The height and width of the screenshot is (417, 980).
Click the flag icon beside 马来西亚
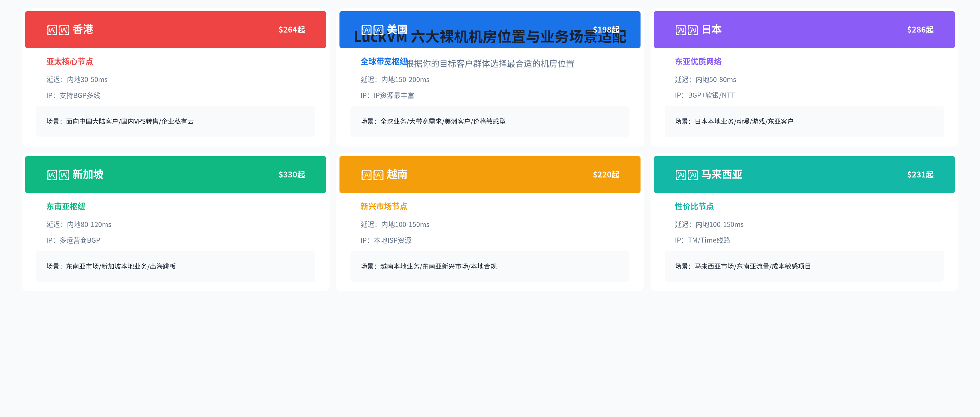tap(687, 175)
